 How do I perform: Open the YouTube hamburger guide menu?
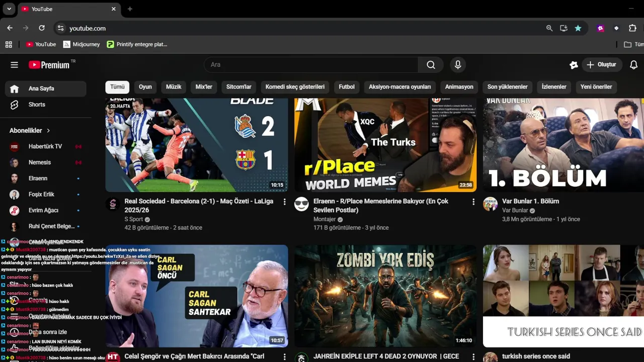coord(14,65)
